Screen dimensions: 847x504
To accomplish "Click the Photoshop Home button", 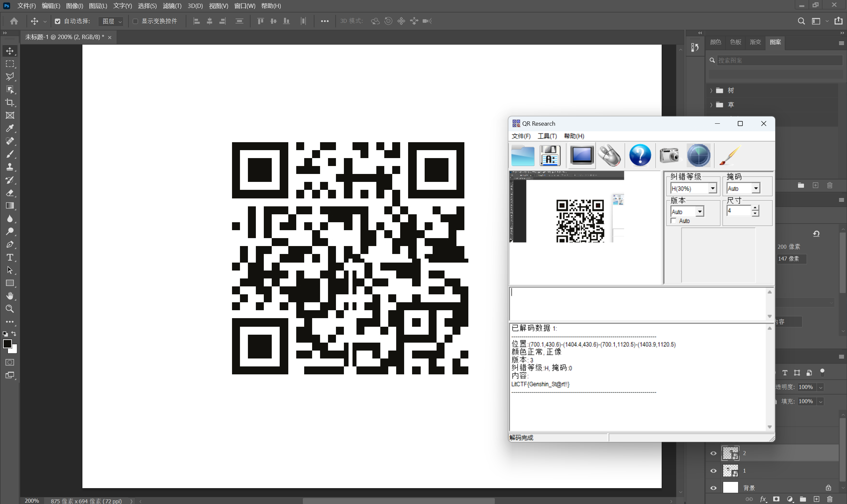I will click(x=14, y=21).
